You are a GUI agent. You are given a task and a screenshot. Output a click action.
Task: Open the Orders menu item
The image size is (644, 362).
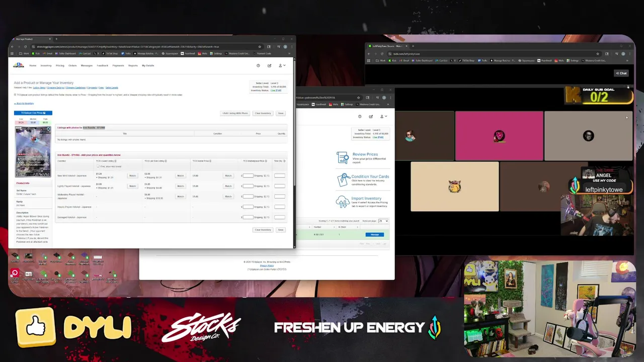pos(72,65)
